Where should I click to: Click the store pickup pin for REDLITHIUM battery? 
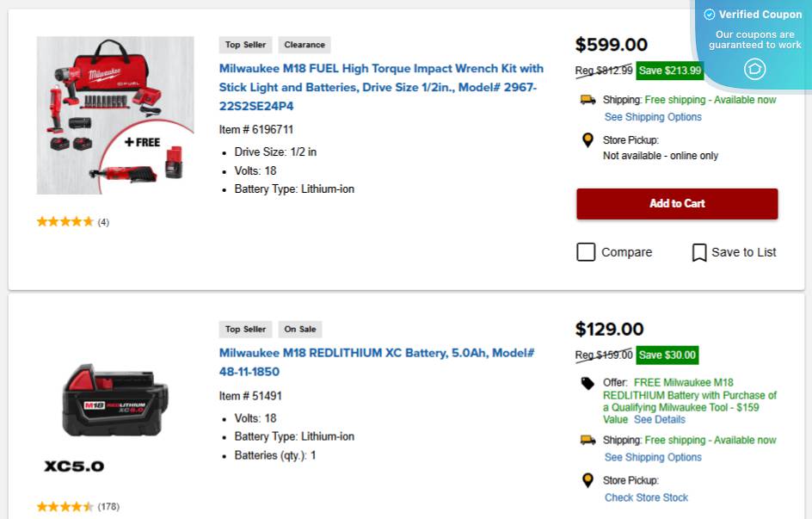click(588, 480)
